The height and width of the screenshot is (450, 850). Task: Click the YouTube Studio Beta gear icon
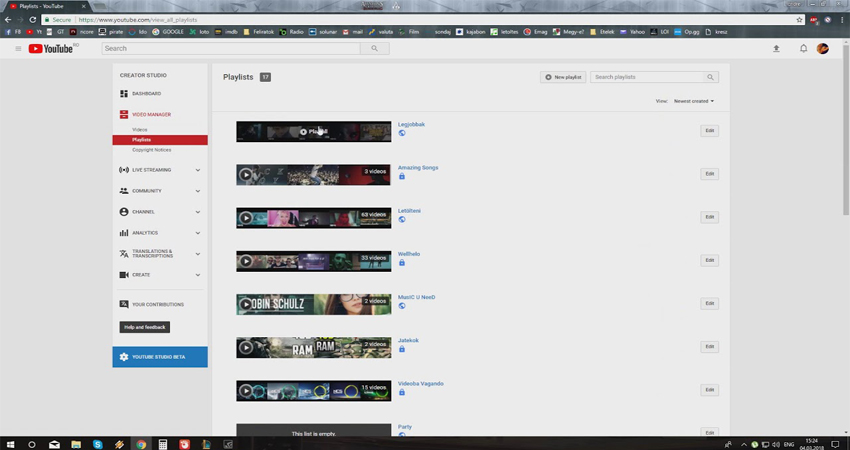pyautogui.click(x=124, y=357)
